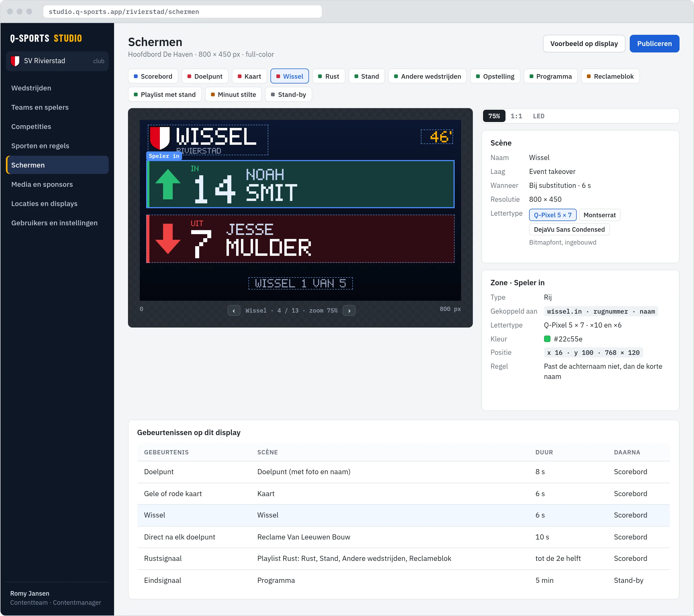Select the green IN arrow on preview
The height and width of the screenshot is (616, 694).
coord(168,184)
